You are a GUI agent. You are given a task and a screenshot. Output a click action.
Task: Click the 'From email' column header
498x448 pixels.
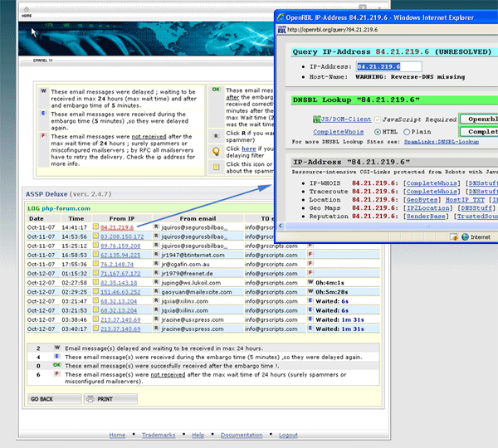198,218
